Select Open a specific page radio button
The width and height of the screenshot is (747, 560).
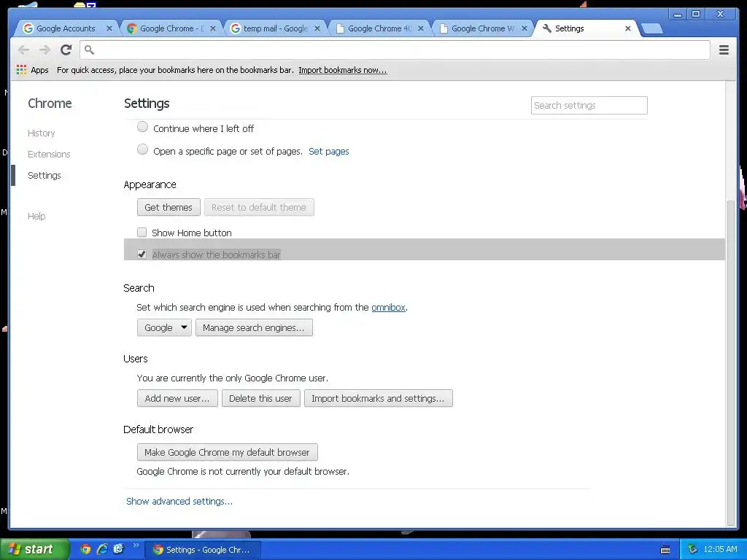[142, 149]
